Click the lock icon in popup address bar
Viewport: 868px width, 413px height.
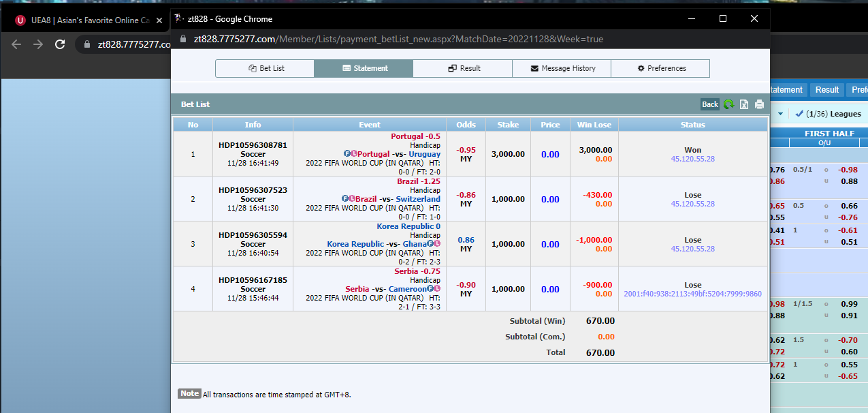coord(182,40)
